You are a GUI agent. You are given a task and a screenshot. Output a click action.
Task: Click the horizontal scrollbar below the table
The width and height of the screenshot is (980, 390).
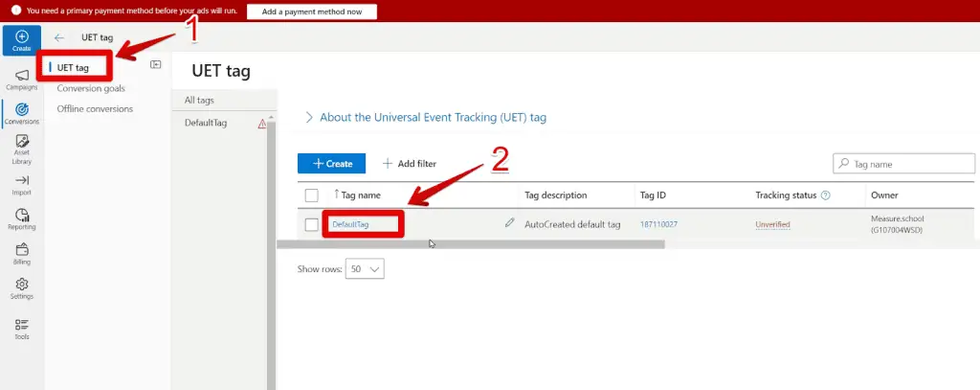471,244
